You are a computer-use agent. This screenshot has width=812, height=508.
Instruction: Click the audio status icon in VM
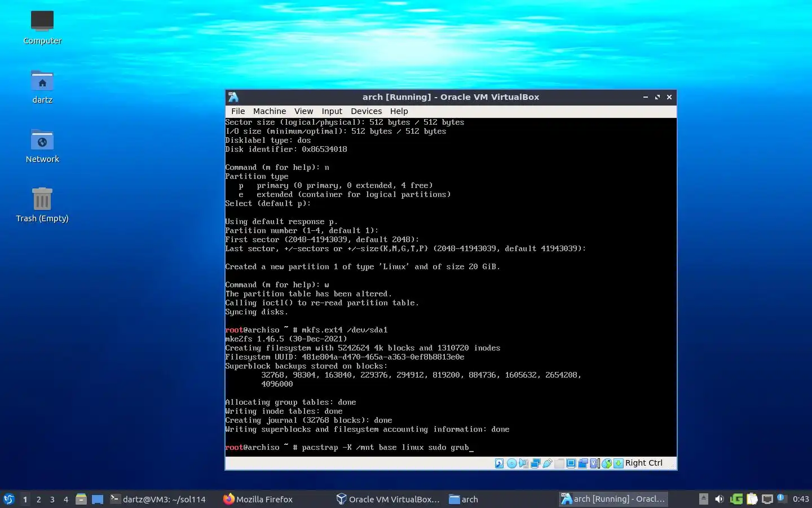[x=524, y=463]
